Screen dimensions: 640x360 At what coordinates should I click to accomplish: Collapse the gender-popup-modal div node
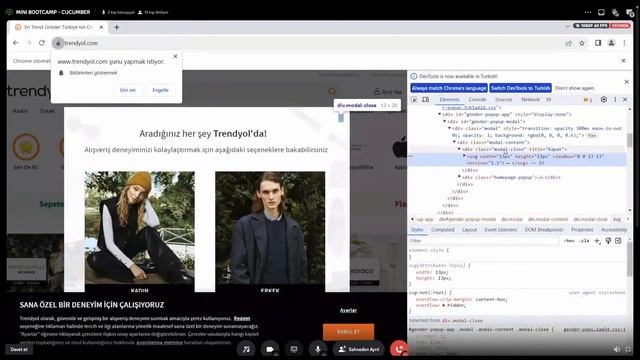point(444,121)
